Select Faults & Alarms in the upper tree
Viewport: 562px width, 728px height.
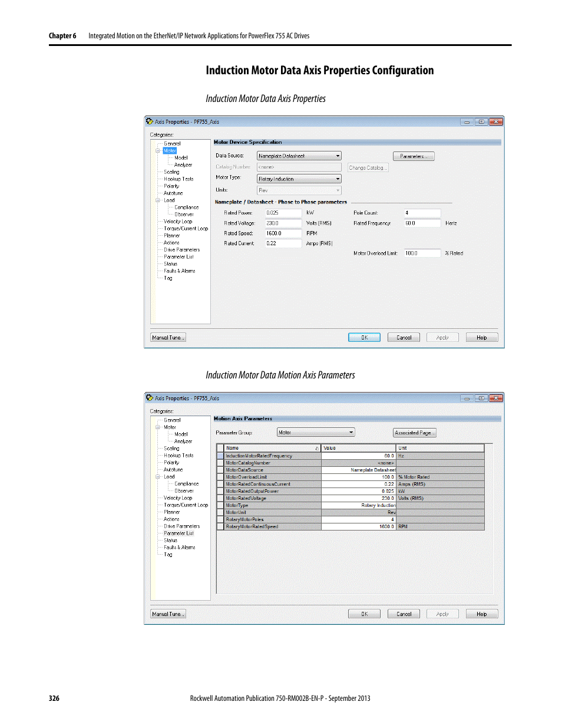180,271
